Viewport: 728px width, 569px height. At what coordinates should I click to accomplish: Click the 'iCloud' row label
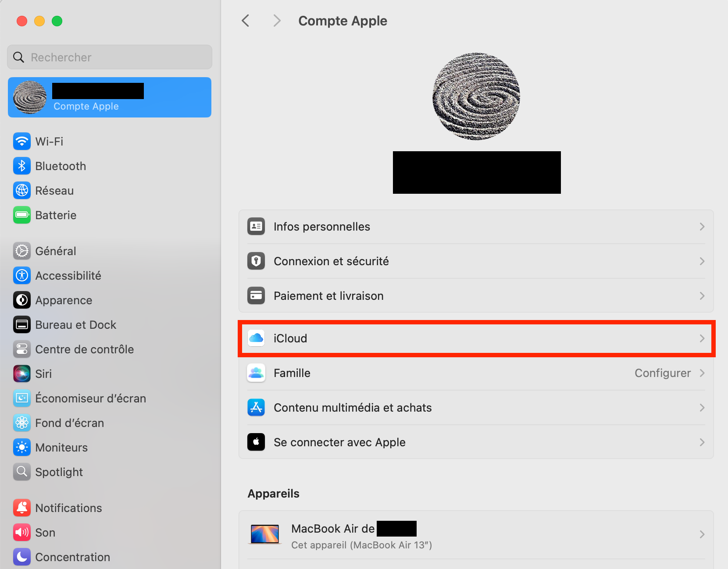click(x=290, y=338)
